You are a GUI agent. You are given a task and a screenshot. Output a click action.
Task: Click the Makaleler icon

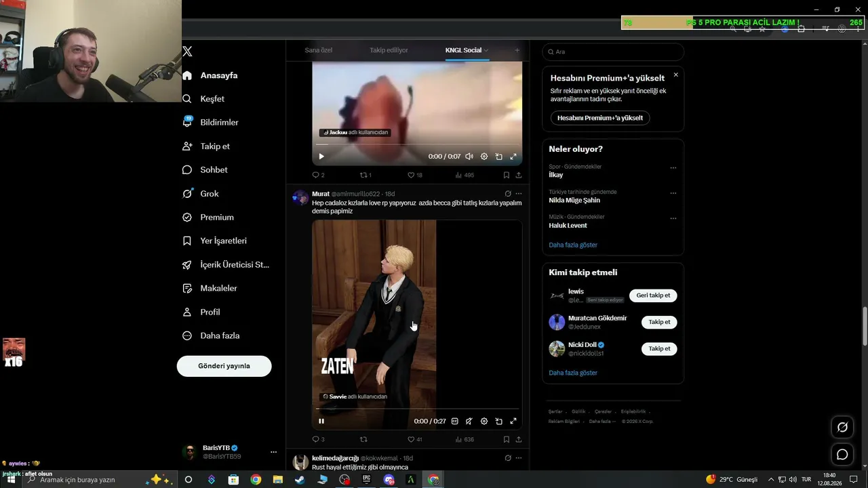tap(187, 289)
